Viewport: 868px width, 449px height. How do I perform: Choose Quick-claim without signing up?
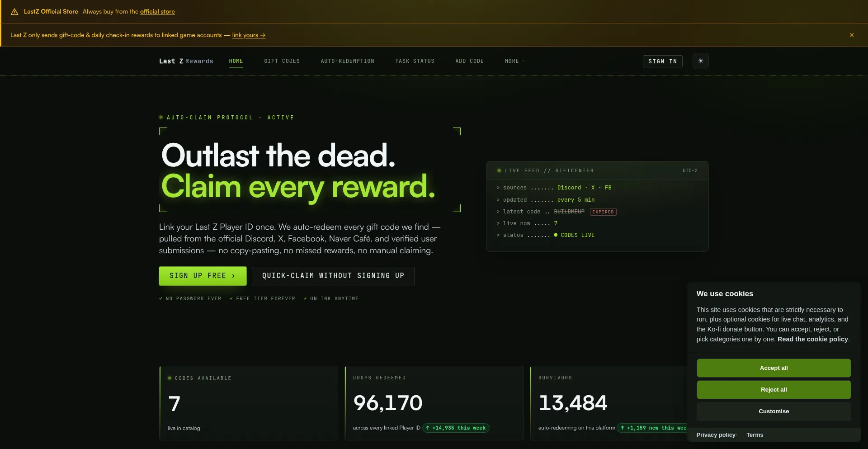pyautogui.click(x=333, y=276)
